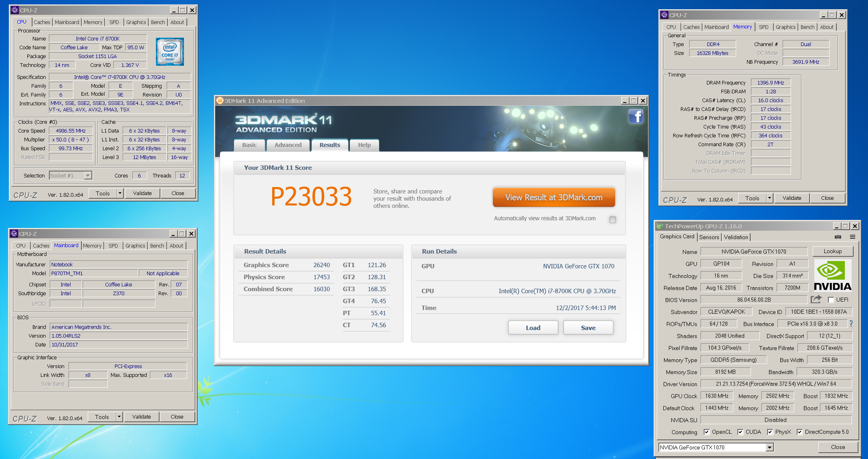The width and height of the screenshot is (868, 459).
Task: Switch to Validation tab in GPU-Z
Action: (736, 237)
